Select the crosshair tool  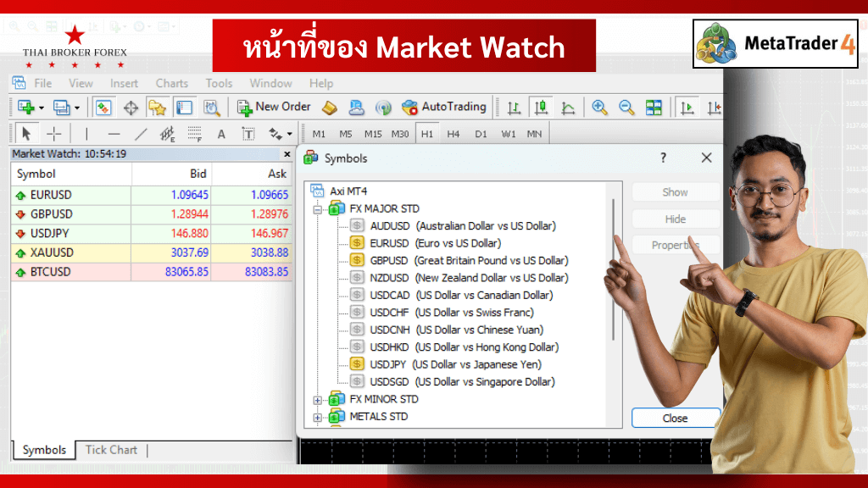tap(53, 133)
